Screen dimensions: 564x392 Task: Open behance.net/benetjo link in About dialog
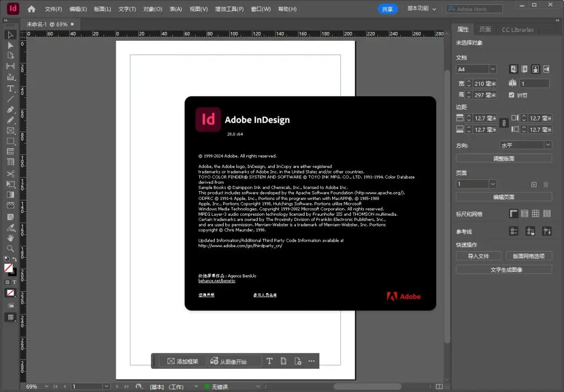tap(217, 281)
